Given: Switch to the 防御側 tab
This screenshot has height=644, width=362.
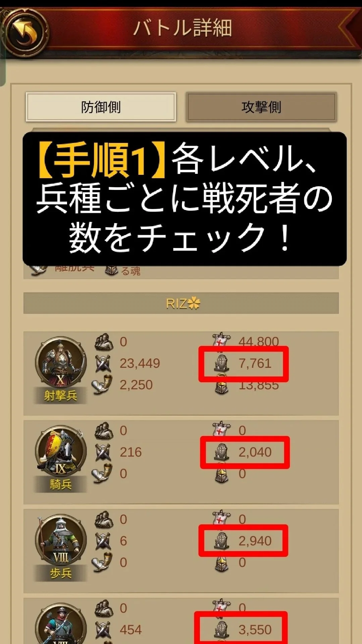Looking at the screenshot, I should (x=101, y=107).
